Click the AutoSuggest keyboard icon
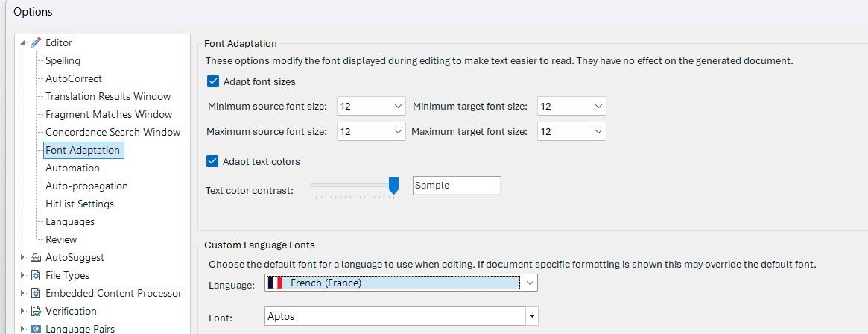The width and height of the screenshot is (868, 334). 36,257
